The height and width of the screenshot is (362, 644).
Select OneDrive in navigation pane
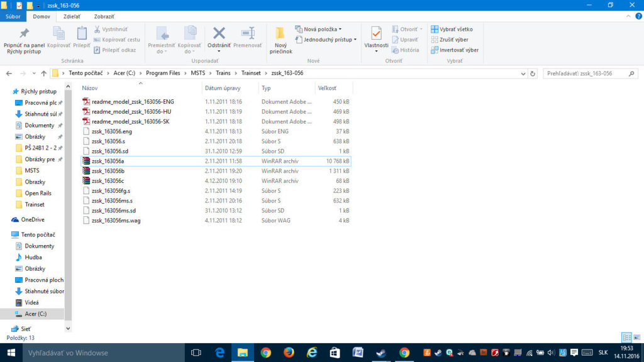32,219
